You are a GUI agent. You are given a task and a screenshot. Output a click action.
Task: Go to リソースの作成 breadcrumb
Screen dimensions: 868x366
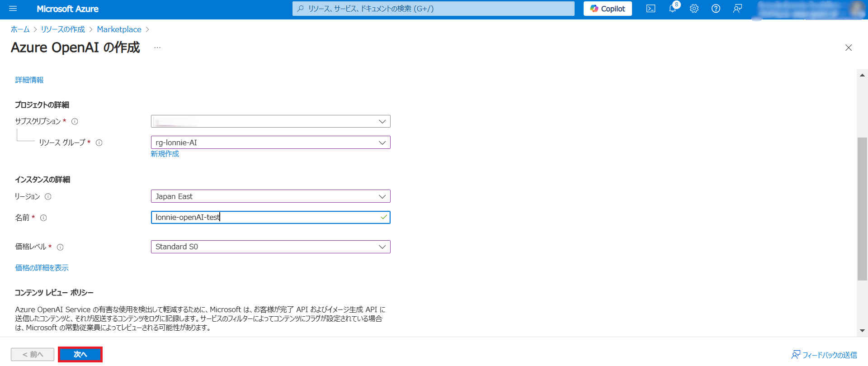63,29
